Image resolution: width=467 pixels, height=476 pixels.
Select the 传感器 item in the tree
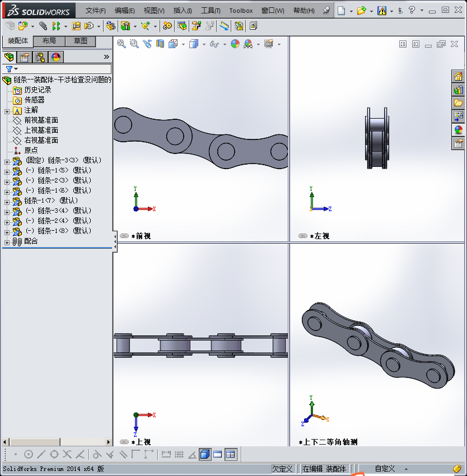pos(34,100)
